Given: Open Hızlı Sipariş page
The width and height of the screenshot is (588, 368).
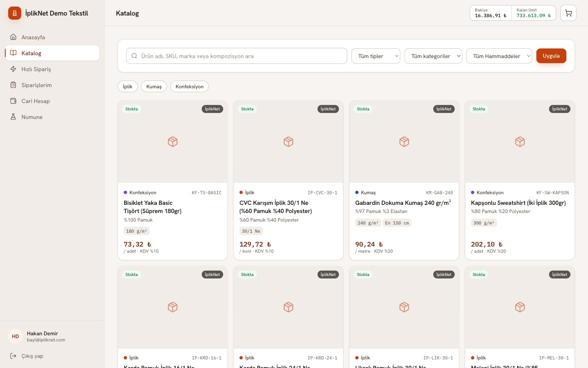Looking at the screenshot, I should click(52, 69).
